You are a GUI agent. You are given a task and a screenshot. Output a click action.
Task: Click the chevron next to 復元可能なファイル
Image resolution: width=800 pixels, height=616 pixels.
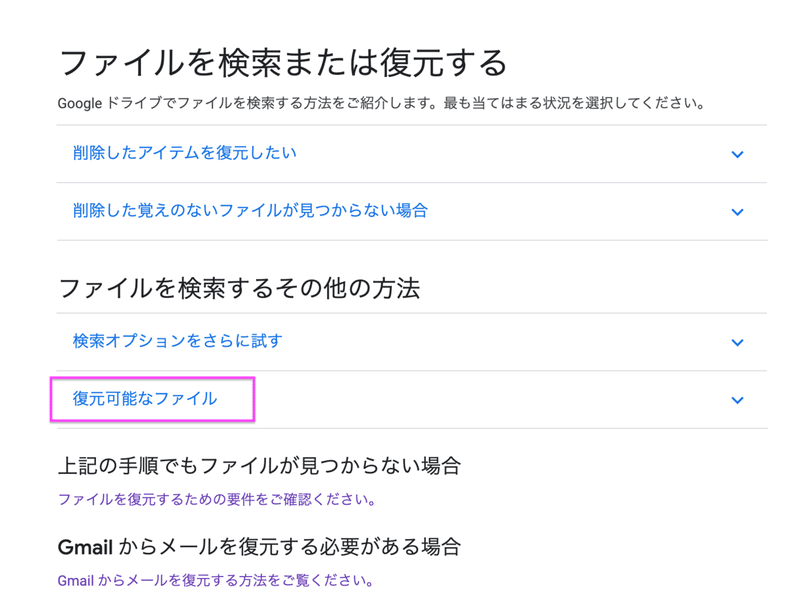[x=737, y=398]
